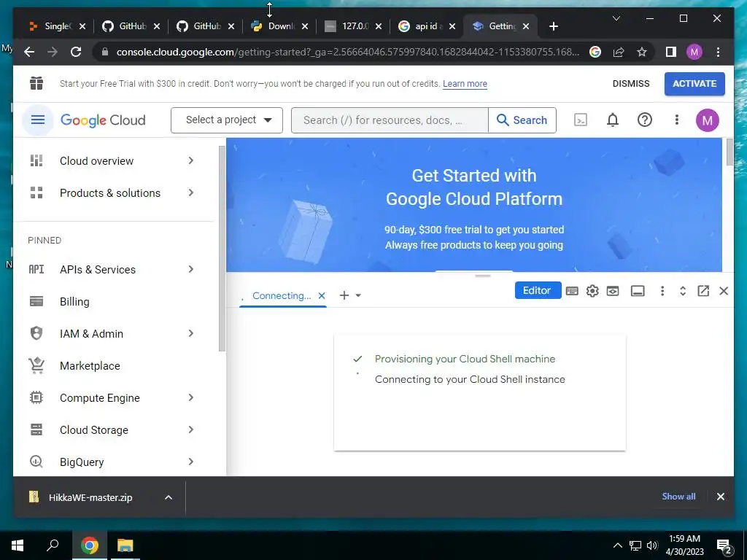The image size is (747, 560).
Task: Click the Chrome address bar URL
Action: (x=348, y=52)
